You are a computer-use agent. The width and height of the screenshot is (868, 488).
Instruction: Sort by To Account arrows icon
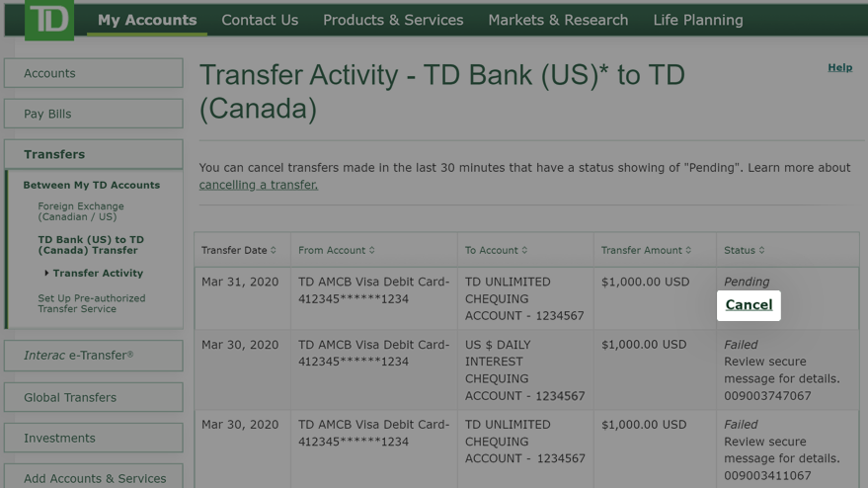pos(524,250)
